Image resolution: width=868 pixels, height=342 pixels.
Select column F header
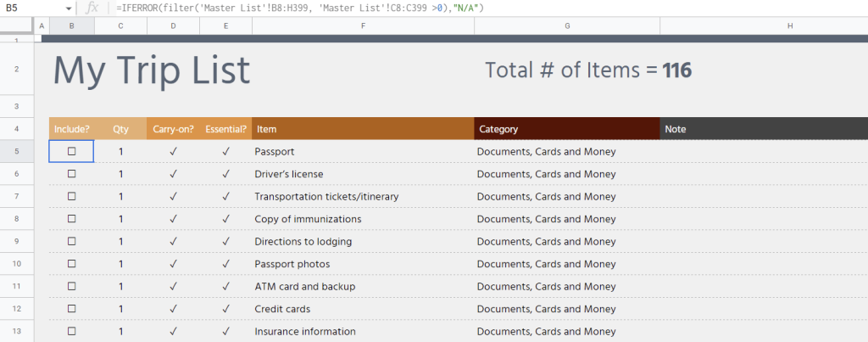pos(363,26)
